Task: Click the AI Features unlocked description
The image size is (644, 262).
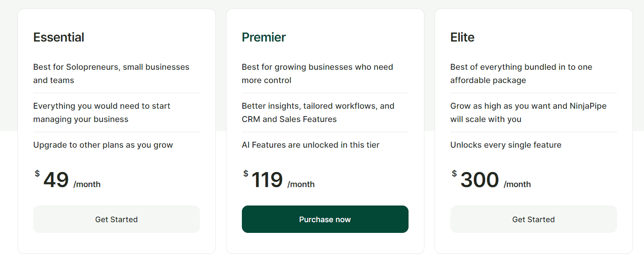Action: click(310, 145)
